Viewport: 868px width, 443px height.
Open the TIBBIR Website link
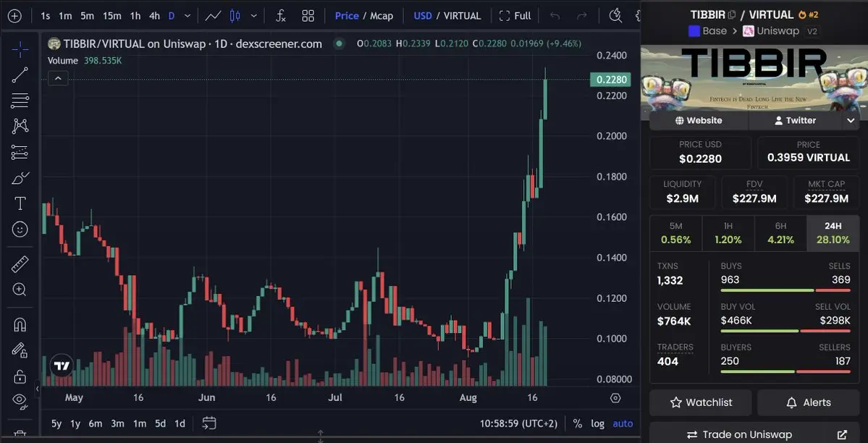pos(699,120)
